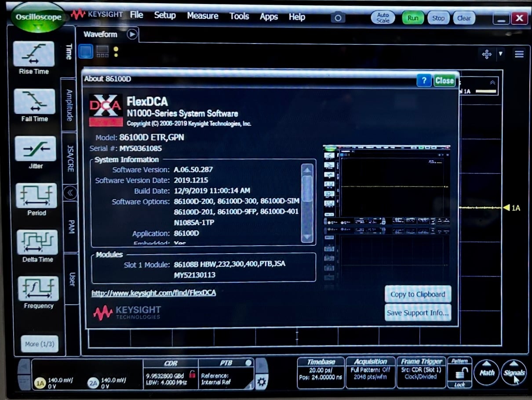The width and height of the screenshot is (532, 400).
Task: Switch to the Amplitude measurement tab
Action: pyautogui.click(x=69, y=105)
